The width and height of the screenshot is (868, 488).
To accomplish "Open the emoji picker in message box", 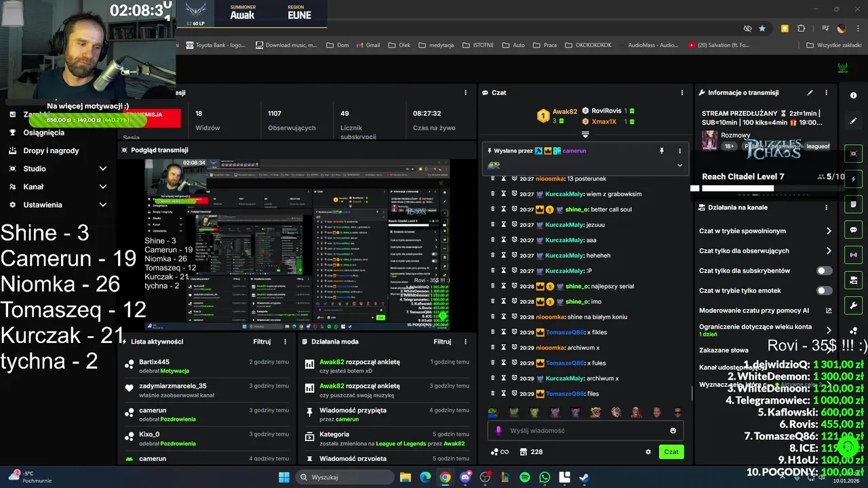I will (673, 430).
